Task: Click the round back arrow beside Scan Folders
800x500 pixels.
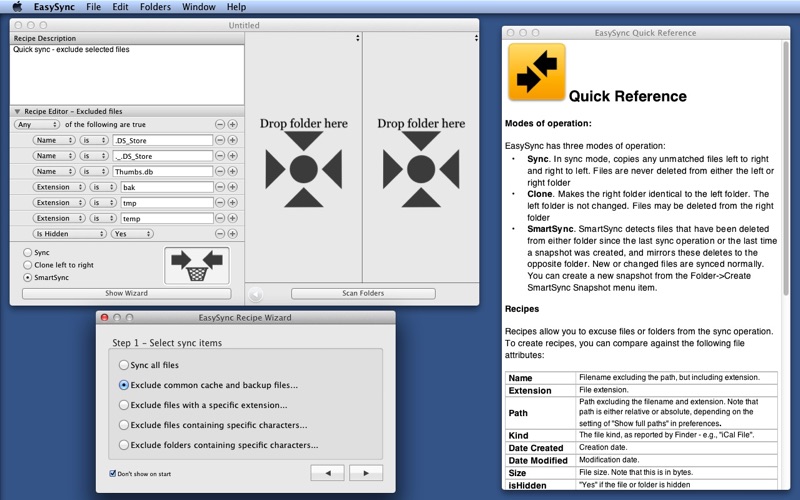Action: pyautogui.click(x=255, y=294)
